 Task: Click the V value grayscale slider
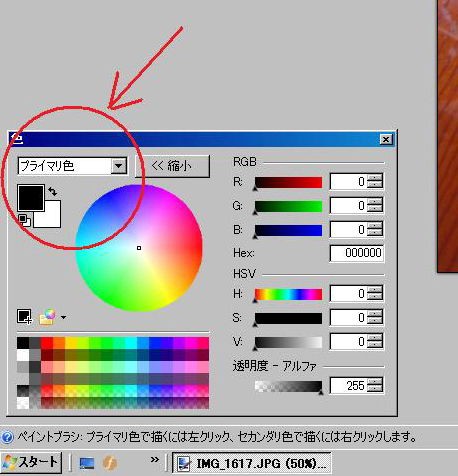(x=288, y=342)
